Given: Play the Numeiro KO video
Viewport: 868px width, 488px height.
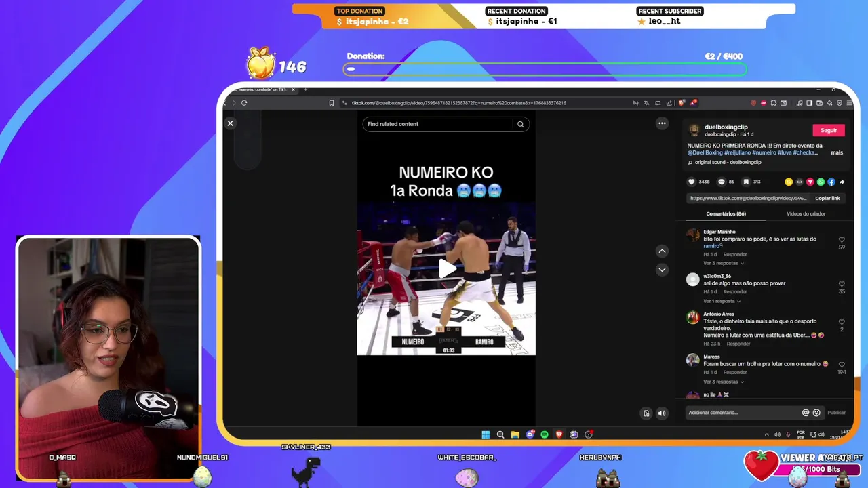Looking at the screenshot, I should [x=447, y=268].
